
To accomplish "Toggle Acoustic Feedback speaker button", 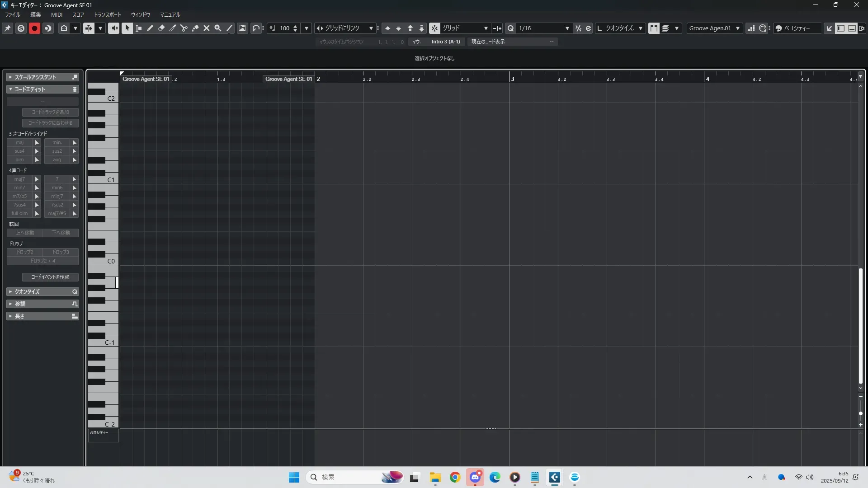I will (113, 28).
